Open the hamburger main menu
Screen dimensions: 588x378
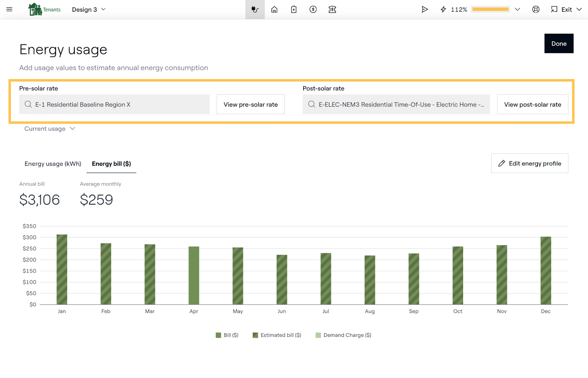tap(10, 10)
